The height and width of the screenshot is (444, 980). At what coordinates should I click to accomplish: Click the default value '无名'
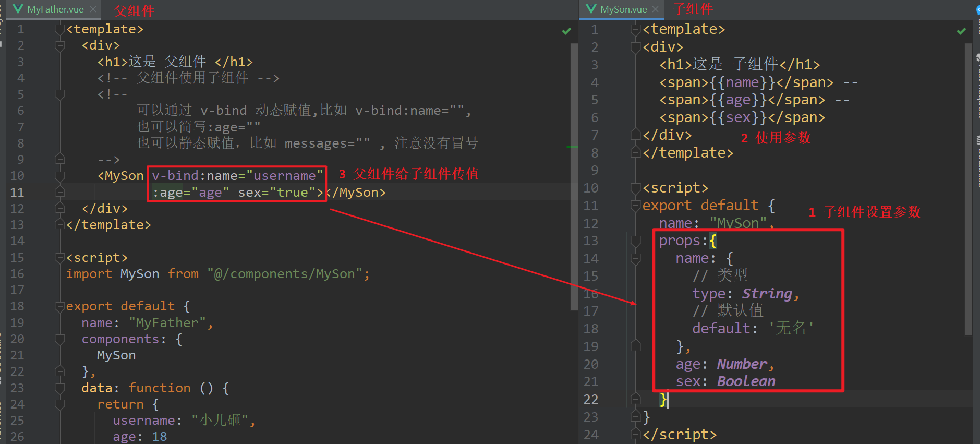click(791, 329)
